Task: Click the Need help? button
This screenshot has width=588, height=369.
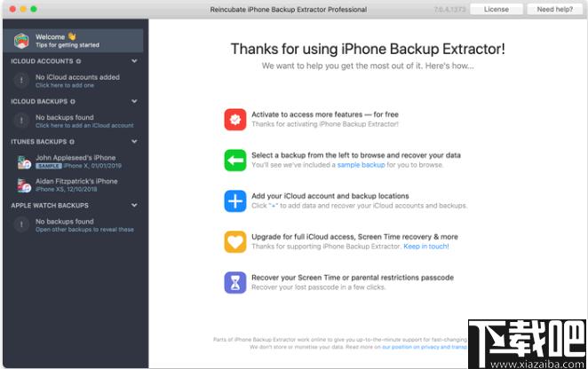Action: pyautogui.click(x=554, y=10)
